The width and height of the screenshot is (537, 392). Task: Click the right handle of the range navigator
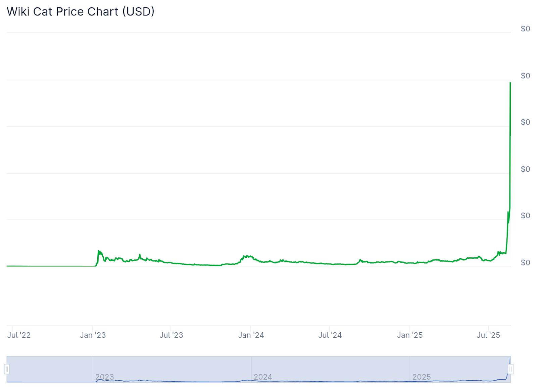pyautogui.click(x=510, y=369)
